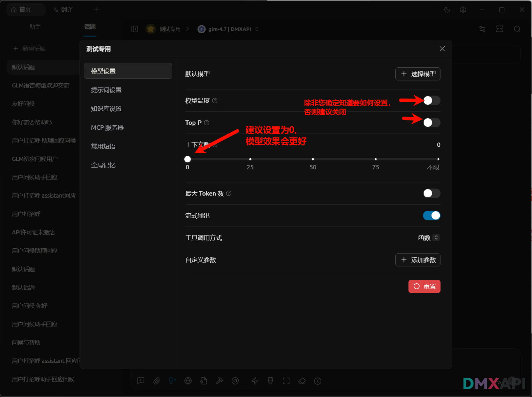Open the glm-4.7 model selector
Image resolution: width=532 pixels, height=397 pixels.
[229, 29]
